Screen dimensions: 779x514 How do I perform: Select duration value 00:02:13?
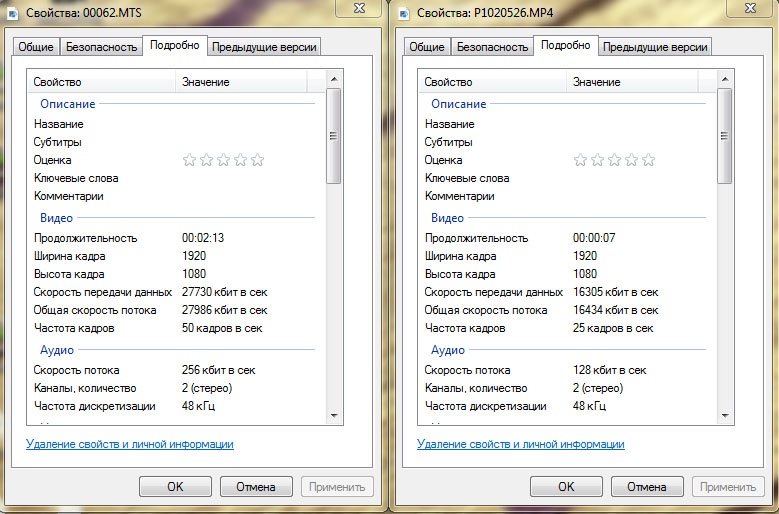tap(203, 238)
